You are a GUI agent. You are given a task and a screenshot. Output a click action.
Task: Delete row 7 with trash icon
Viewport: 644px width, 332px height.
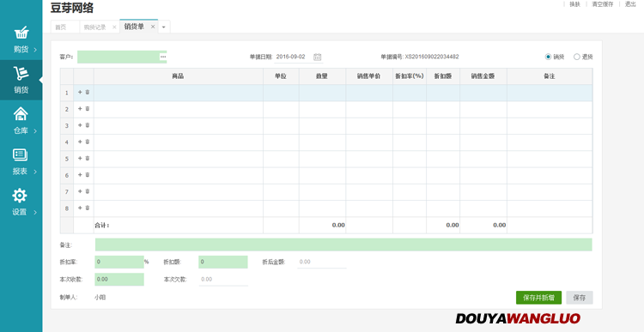coord(88,191)
